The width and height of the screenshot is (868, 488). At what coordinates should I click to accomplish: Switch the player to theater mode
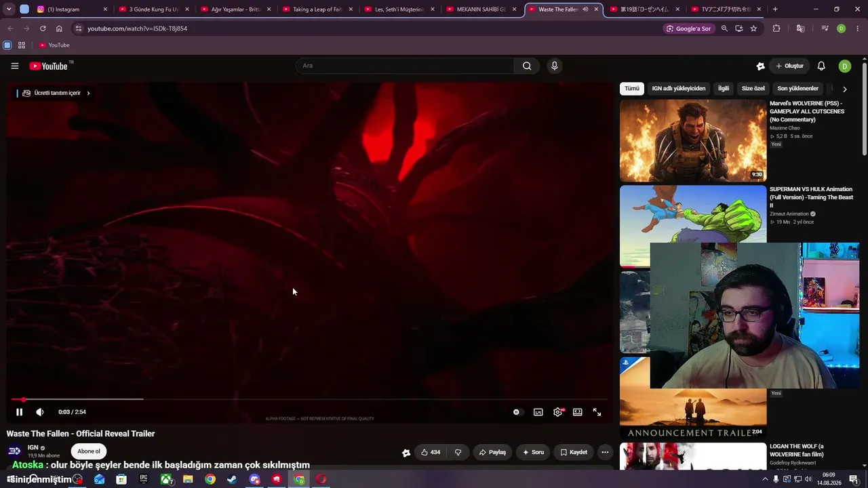578,412
